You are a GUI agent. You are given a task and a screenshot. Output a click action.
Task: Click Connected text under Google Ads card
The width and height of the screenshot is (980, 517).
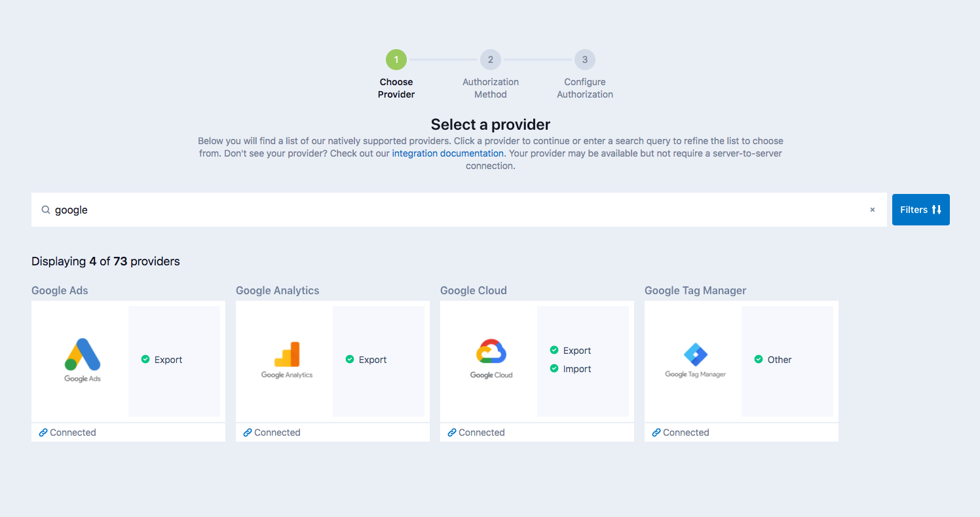tap(73, 432)
